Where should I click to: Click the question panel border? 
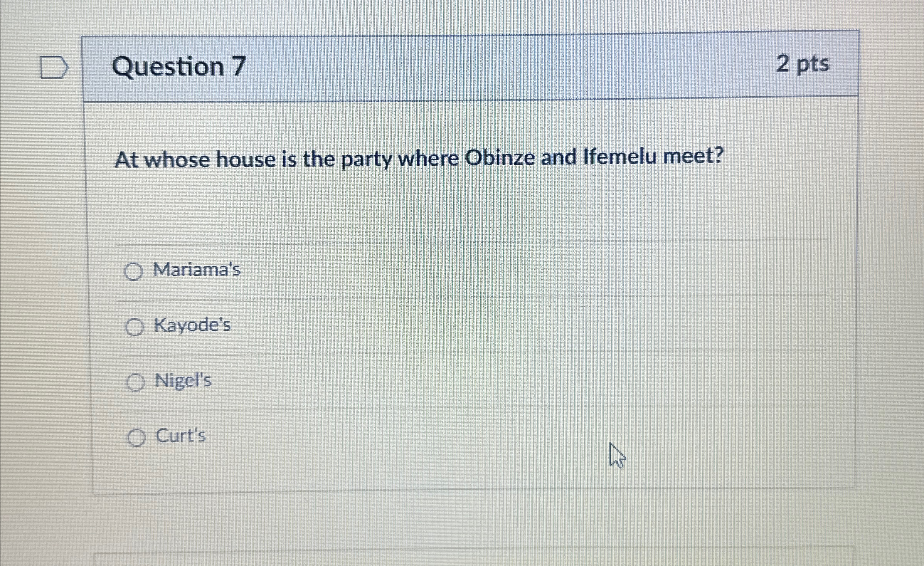(x=87, y=270)
